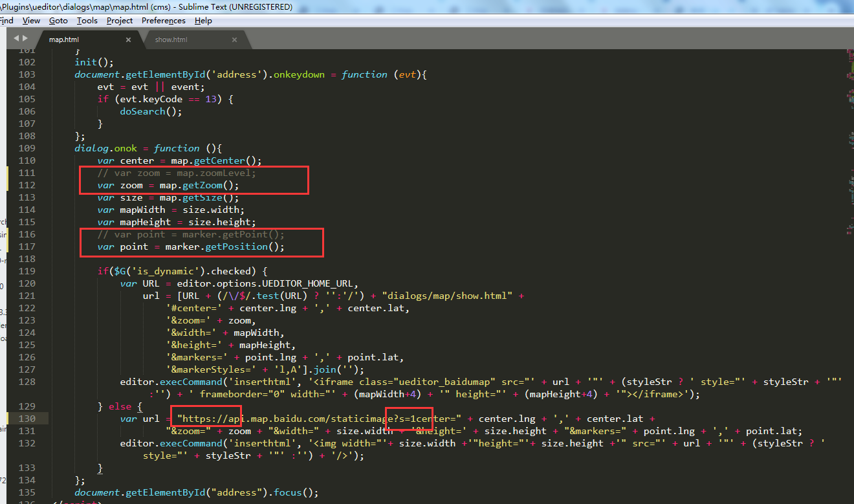This screenshot has width=854, height=504.
Task: Click the previous tab arrow
Action: point(16,39)
